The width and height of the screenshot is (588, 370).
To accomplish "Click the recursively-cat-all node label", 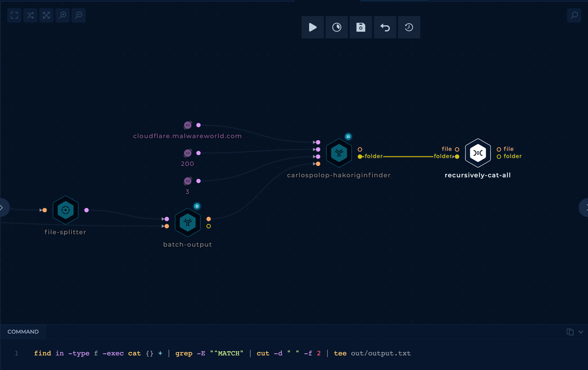I will [x=478, y=175].
